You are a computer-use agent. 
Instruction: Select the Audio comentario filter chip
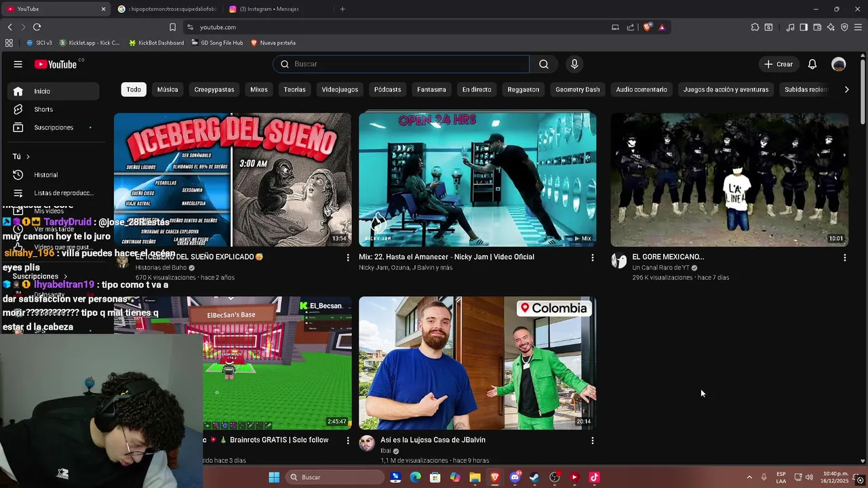(642, 89)
